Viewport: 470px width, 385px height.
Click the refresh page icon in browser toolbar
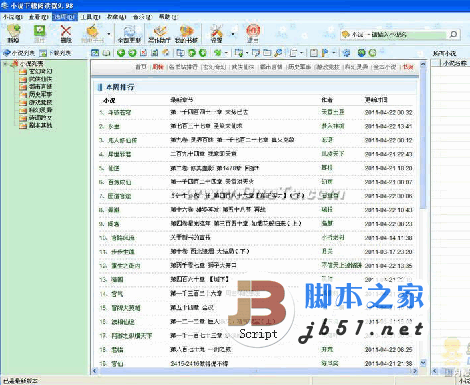coord(155,53)
